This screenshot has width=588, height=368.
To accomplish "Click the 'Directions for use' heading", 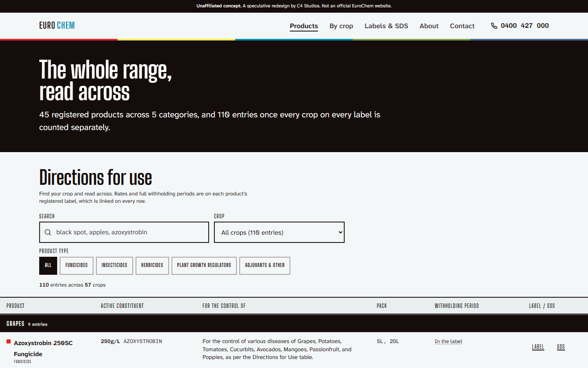I will coord(96,178).
